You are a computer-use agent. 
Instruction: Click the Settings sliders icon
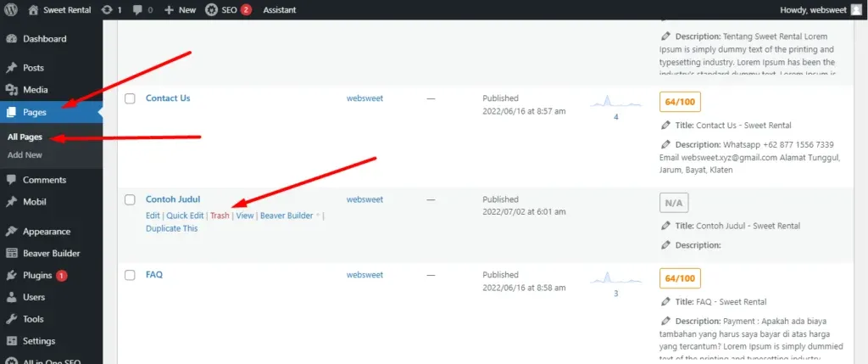[11, 341]
